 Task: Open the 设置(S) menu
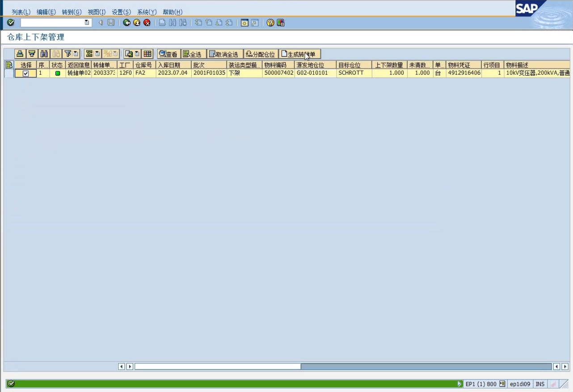(x=121, y=12)
